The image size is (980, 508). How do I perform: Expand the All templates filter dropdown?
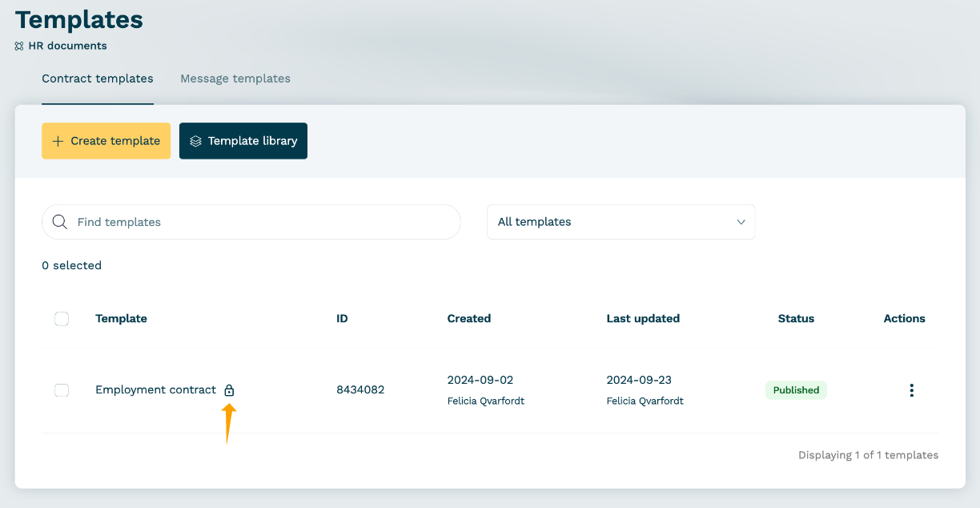pyautogui.click(x=621, y=222)
